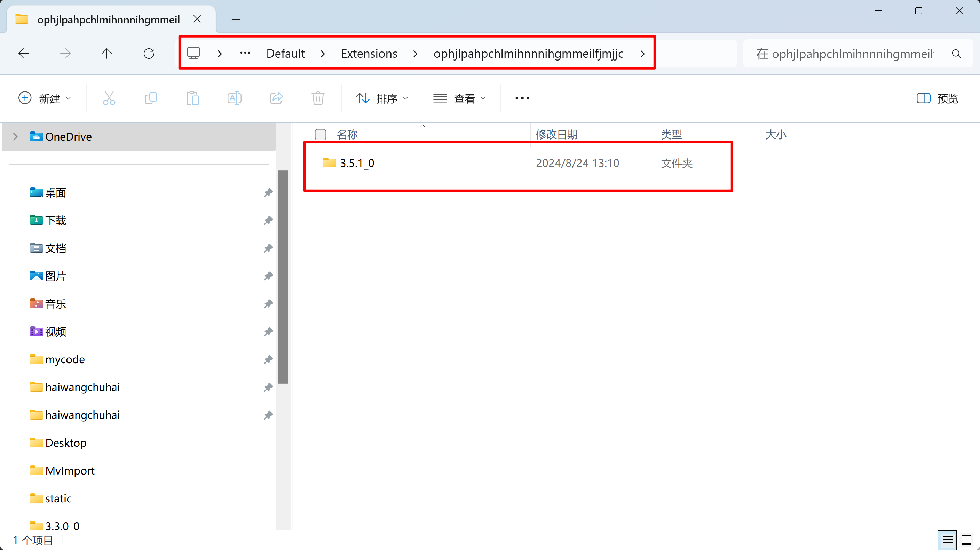Sort by the 名称 column header

pyautogui.click(x=347, y=135)
